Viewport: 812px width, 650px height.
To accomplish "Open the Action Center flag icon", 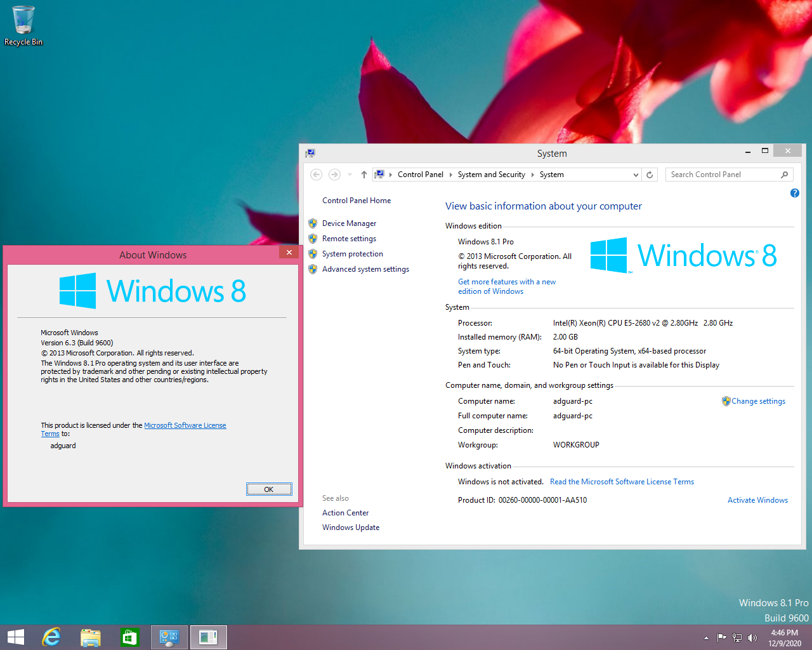I will click(721, 638).
